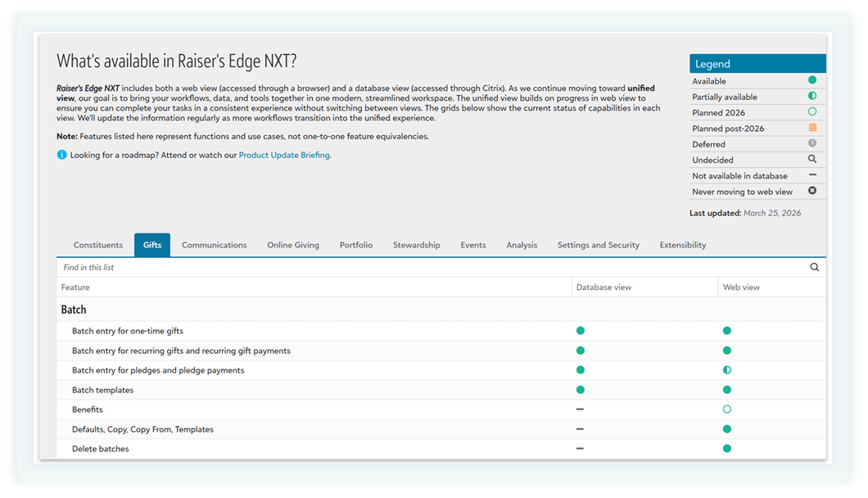Click Web view dot for Batch templates
This screenshot has width=868, height=498.
(x=727, y=389)
